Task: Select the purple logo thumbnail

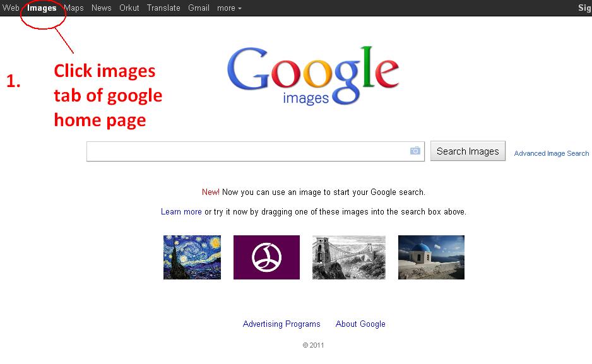Action: 266,257
